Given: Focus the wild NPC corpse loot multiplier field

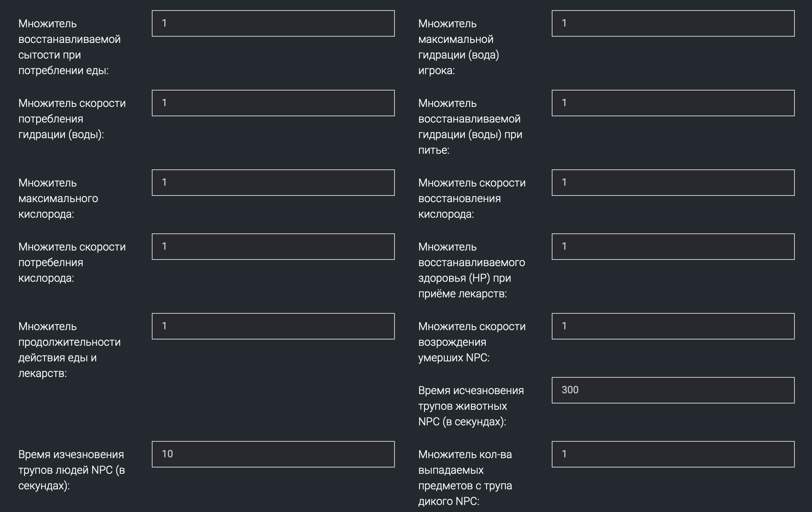Looking at the screenshot, I should point(673,454).
